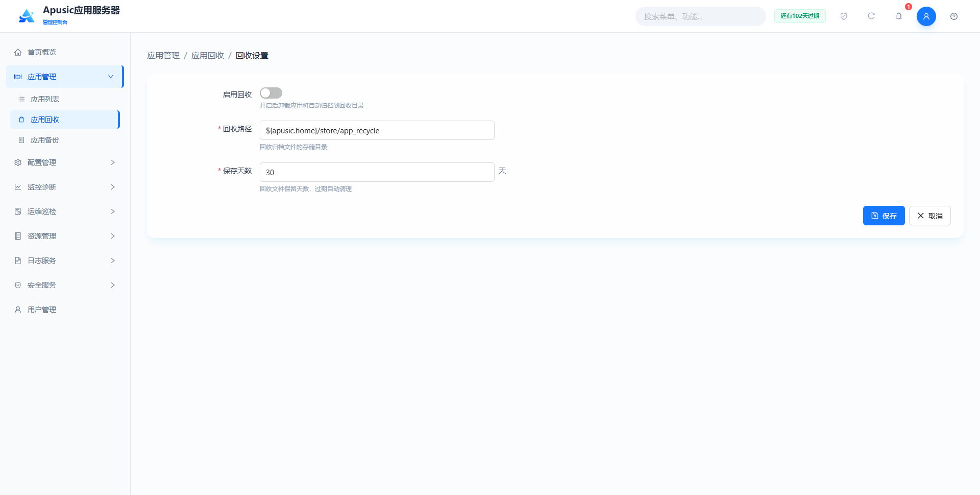
Task: Focus the search menu box
Action: click(x=700, y=16)
